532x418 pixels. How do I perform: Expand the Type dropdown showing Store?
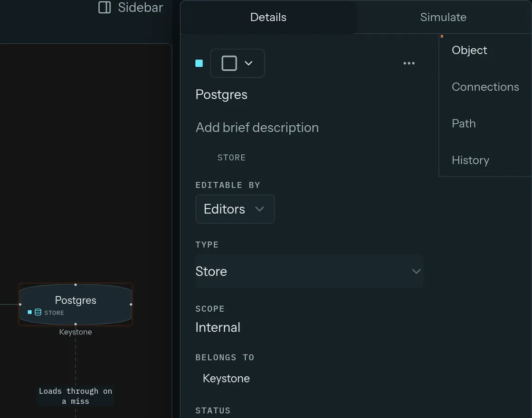pos(309,271)
